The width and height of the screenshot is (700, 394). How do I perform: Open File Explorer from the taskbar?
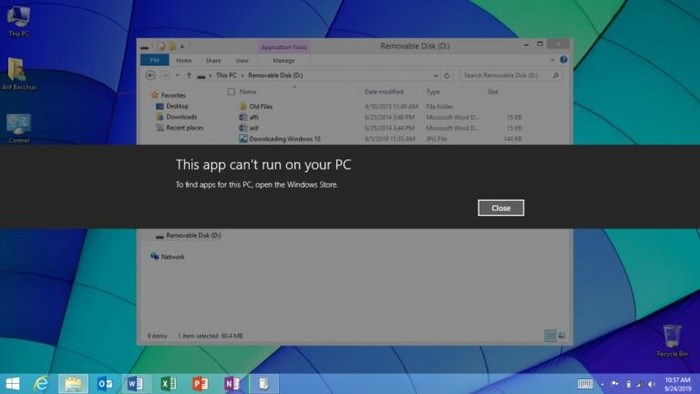[73, 384]
